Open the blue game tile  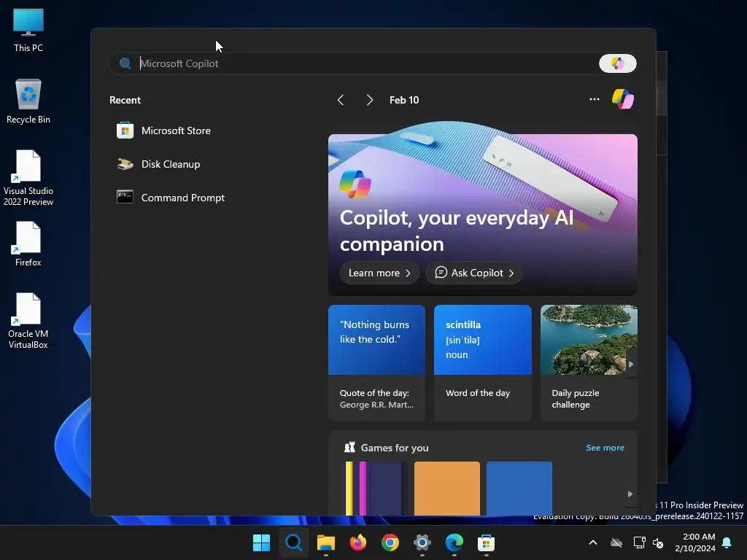click(519, 488)
